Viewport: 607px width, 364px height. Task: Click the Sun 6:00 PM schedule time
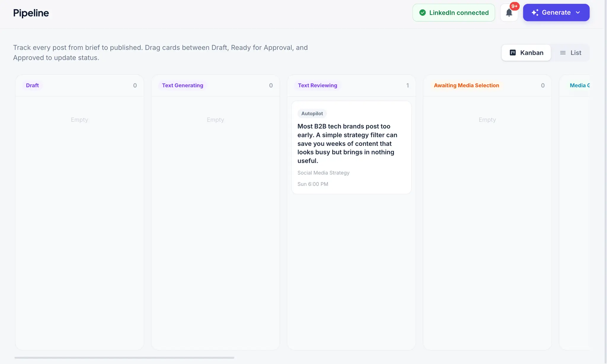(x=313, y=184)
